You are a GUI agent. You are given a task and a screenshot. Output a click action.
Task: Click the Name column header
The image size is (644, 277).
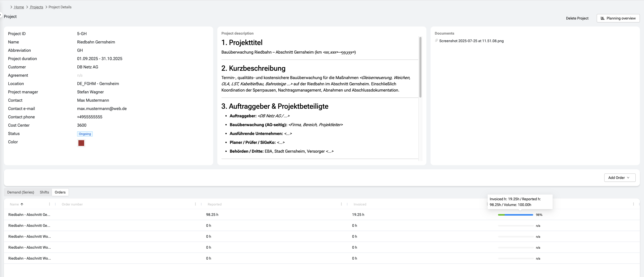tap(14, 204)
